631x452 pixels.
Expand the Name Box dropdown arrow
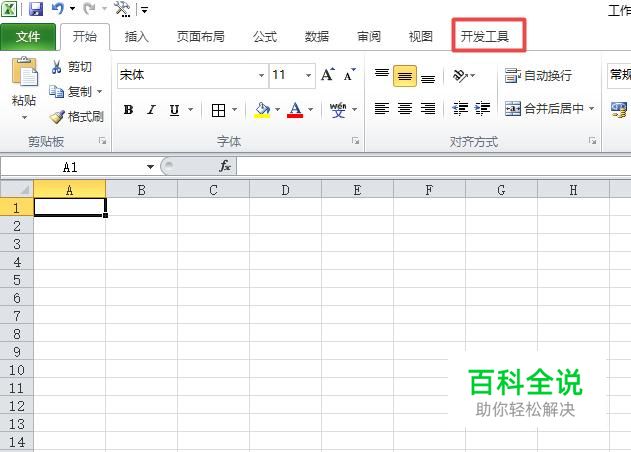coord(151,167)
